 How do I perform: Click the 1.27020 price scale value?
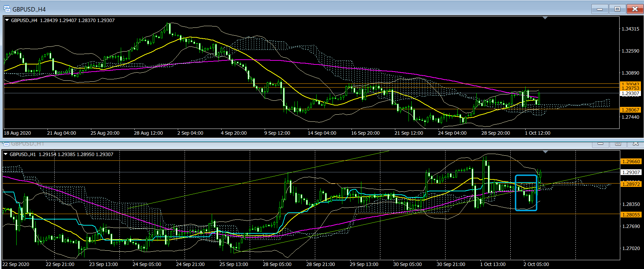tap(631, 248)
